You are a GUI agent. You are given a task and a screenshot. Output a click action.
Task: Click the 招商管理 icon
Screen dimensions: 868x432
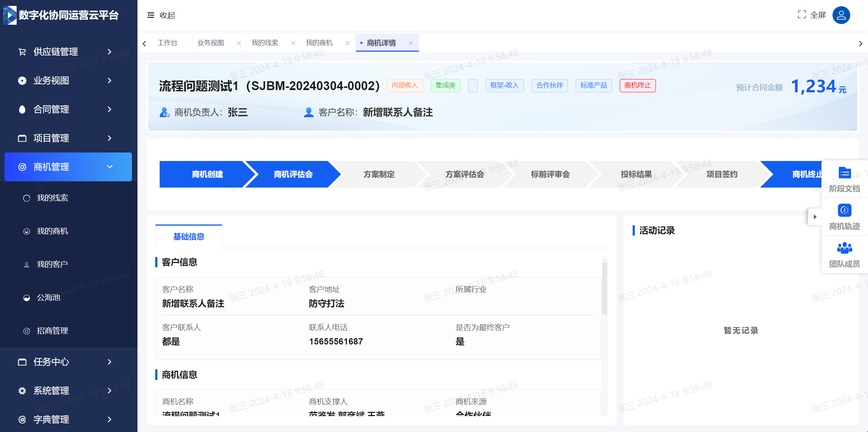click(x=27, y=331)
